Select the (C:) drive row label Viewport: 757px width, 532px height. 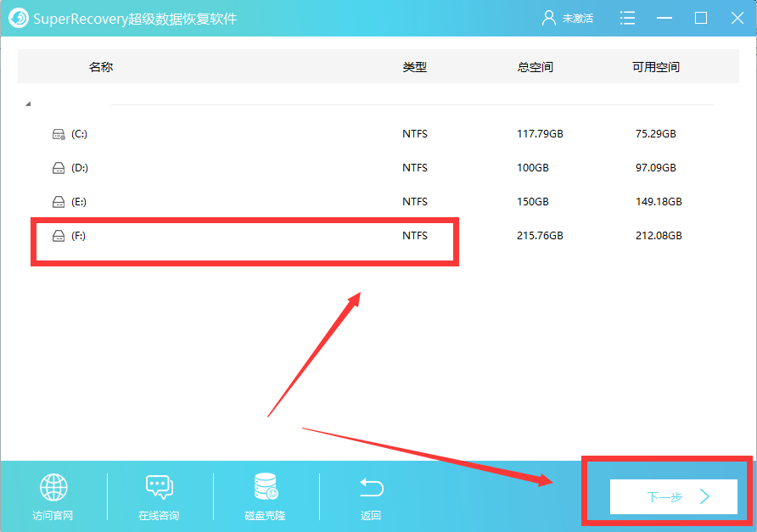pyautogui.click(x=79, y=134)
